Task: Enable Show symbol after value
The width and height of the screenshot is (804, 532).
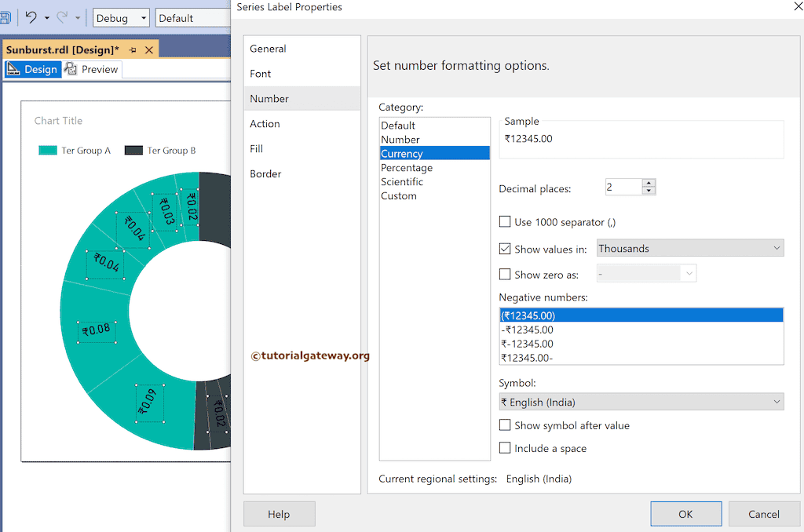Action: (x=505, y=425)
